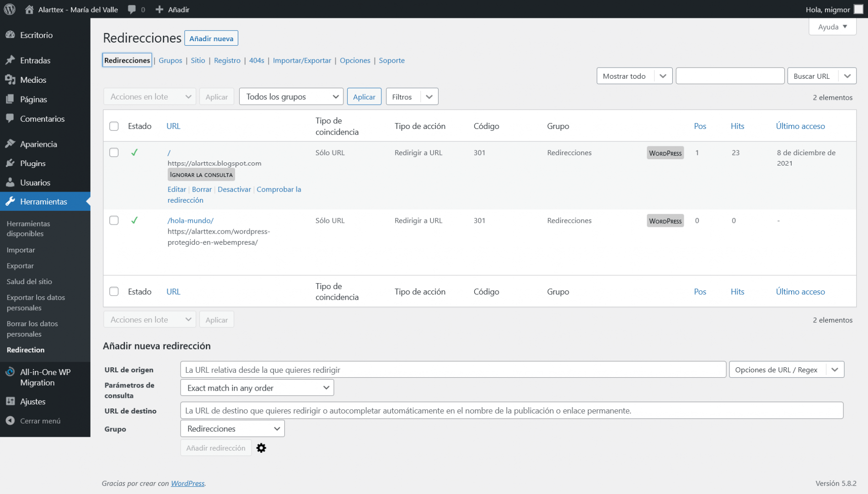
Task: Open Mostrar todo dropdown
Action: 634,76
